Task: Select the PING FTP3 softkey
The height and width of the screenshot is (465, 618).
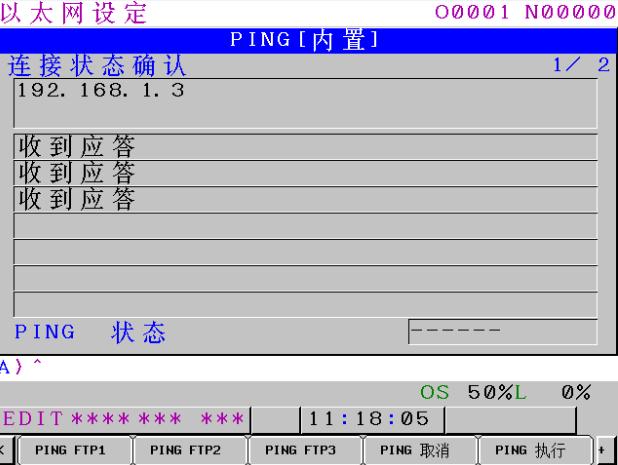Action: pyautogui.click(x=305, y=450)
